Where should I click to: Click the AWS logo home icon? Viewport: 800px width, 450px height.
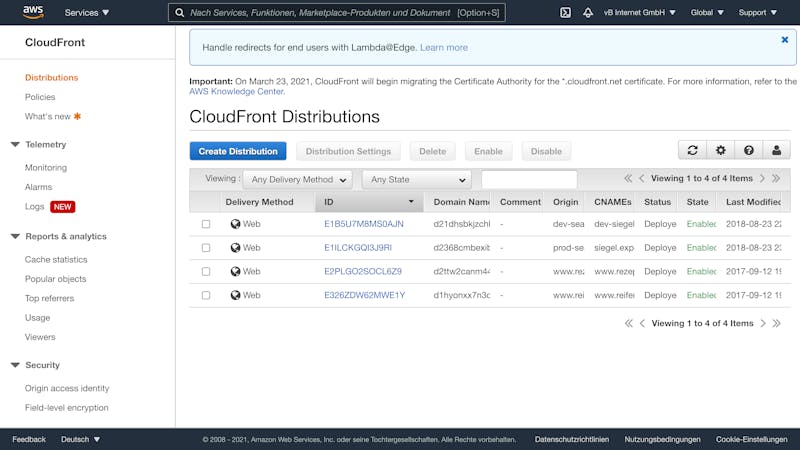click(33, 12)
